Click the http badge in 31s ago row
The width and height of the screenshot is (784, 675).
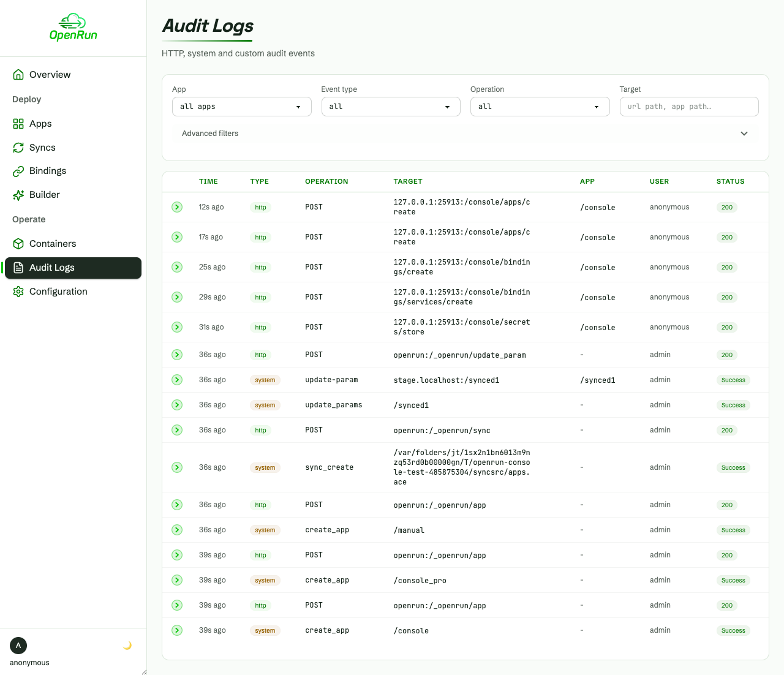coord(260,327)
